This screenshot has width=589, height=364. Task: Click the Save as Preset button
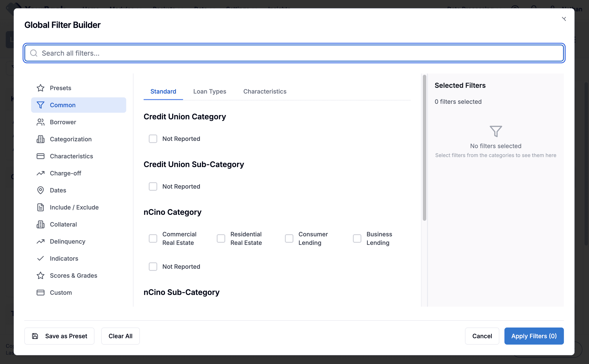pyautogui.click(x=59, y=336)
